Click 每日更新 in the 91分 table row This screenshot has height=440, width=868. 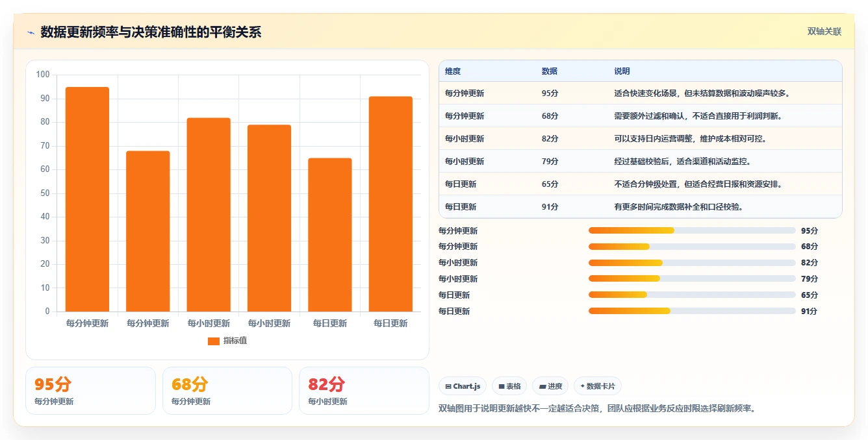tap(461, 207)
